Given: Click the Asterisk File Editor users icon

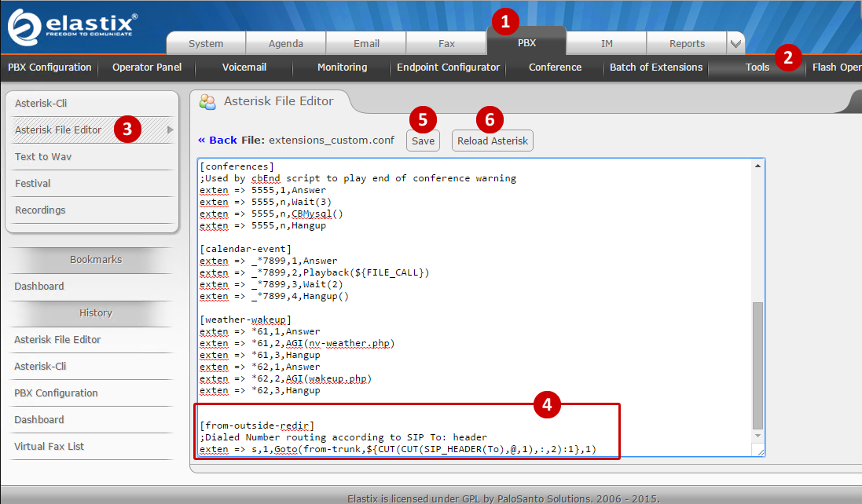Looking at the screenshot, I should coord(207,101).
